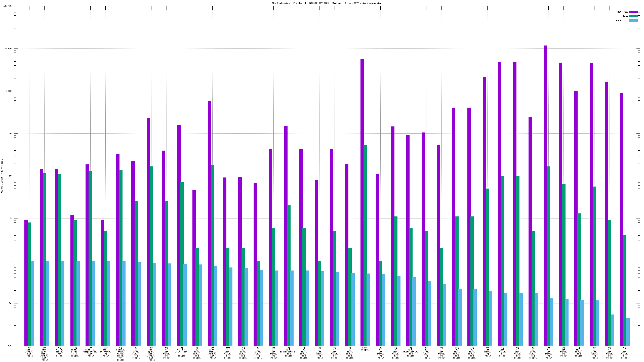Click the purple Not Spam legend swatch

tap(633, 12)
